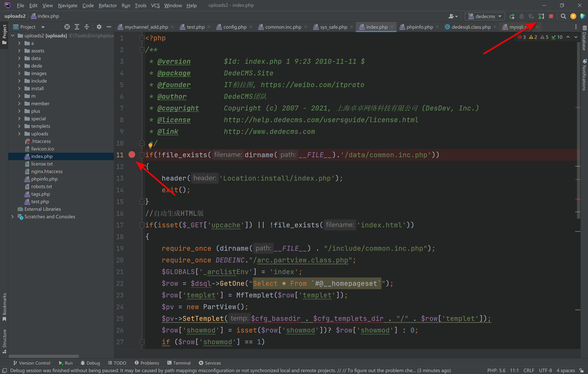
Task: Open Project panel settings gear
Action: (99, 27)
